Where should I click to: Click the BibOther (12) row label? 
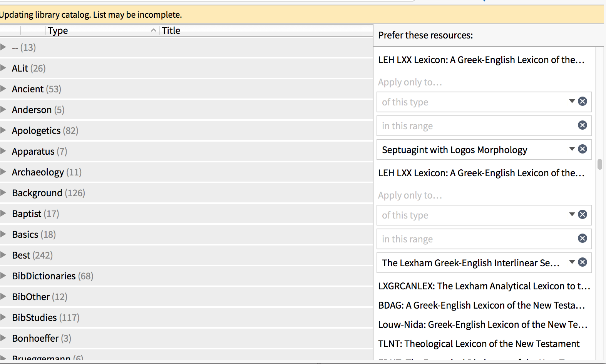[40, 297]
